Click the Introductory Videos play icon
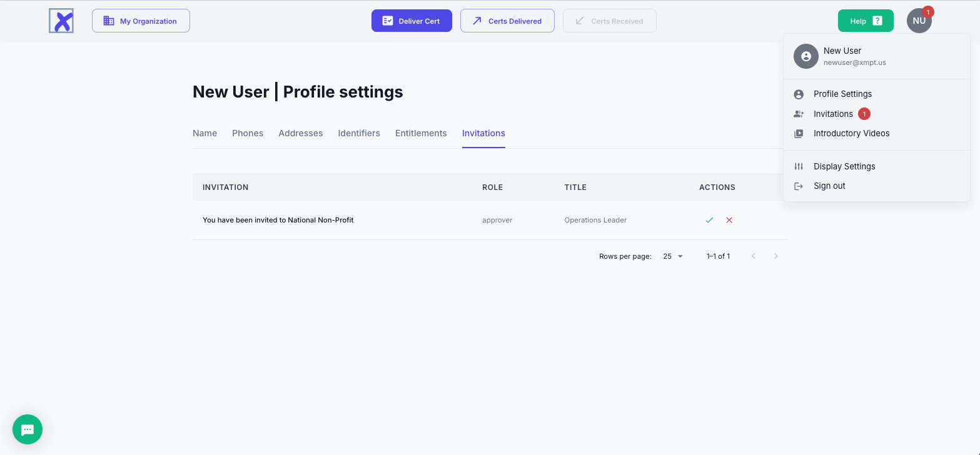Viewport: 980px width, 455px height. (x=799, y=134)
